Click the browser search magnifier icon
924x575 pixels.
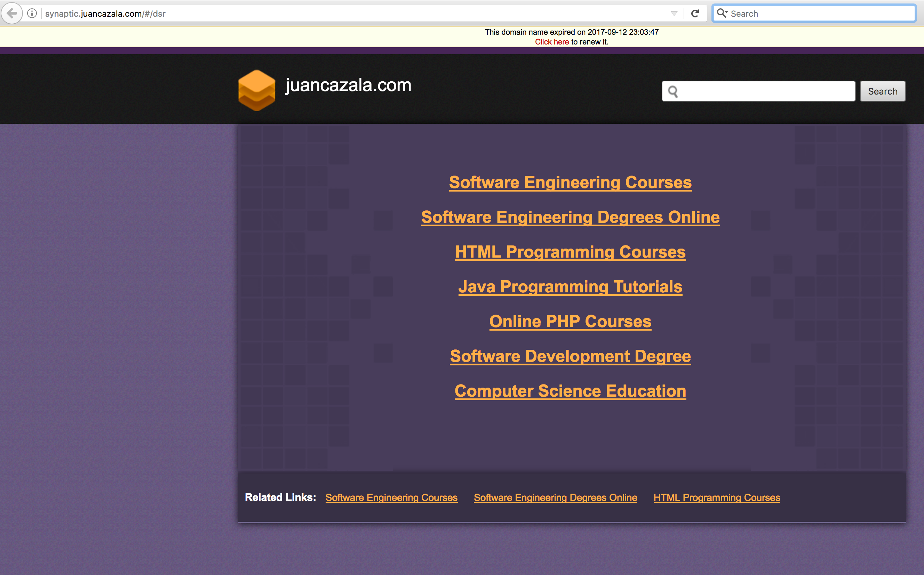(x=721, y=13)
